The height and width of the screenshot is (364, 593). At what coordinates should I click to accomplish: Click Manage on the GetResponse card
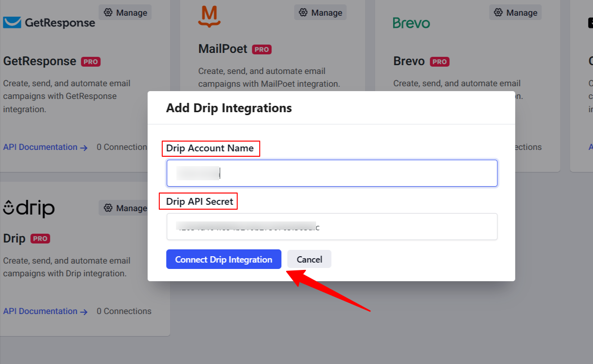tap(125, 12)
